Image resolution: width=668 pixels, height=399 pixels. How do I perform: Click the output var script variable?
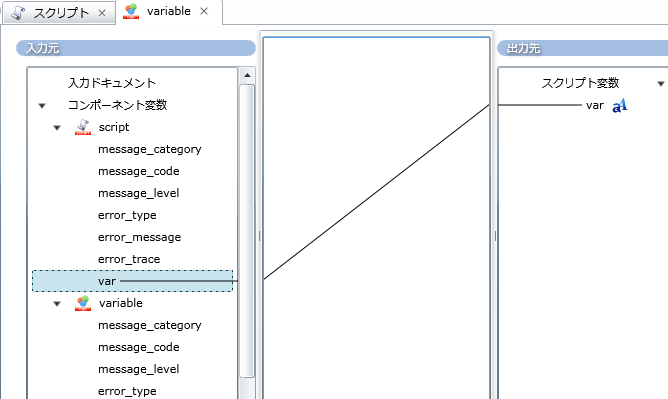point(594,105)
